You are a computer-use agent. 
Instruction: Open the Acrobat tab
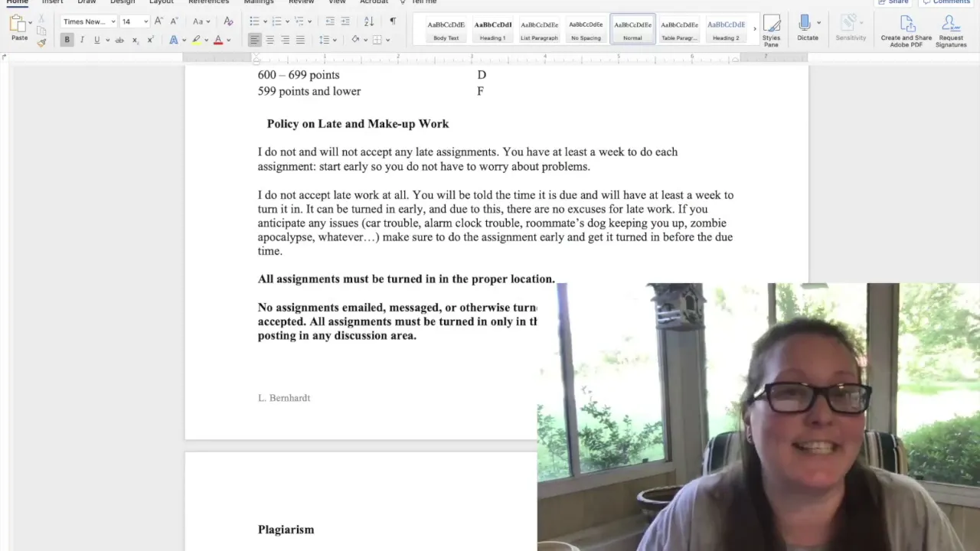click(x=374, y=2)
